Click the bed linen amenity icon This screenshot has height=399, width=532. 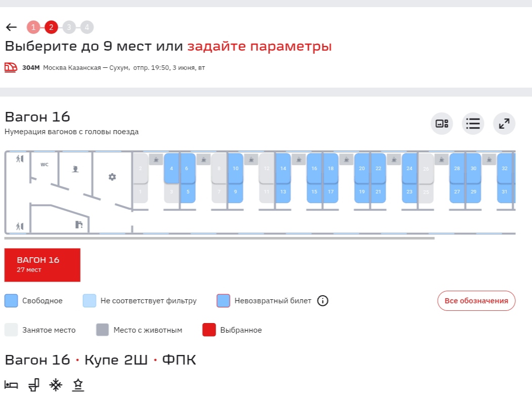tap(11, 386)
